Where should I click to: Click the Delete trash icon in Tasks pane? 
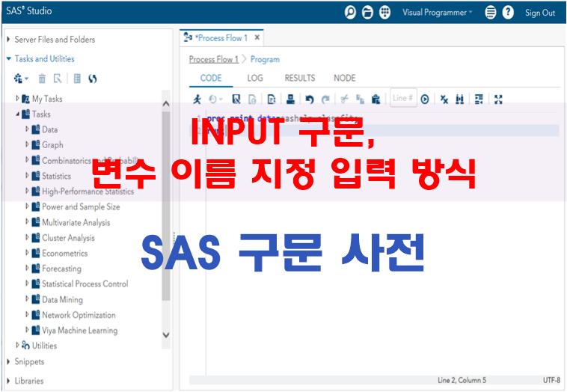pos(42,79)
